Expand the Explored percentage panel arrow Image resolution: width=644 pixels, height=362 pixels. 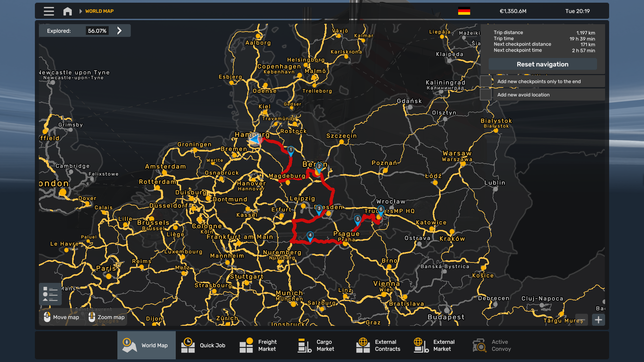point(119,31)
